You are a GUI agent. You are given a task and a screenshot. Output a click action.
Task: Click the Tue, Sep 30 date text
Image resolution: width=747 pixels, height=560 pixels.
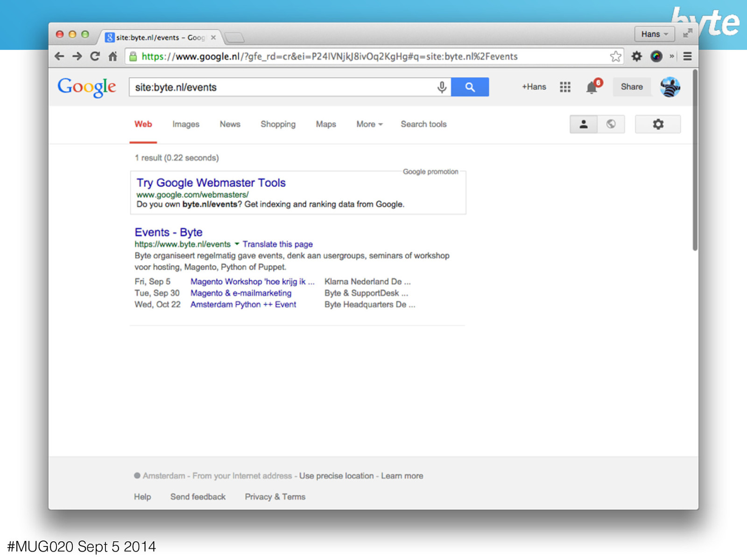click(157, 293)
